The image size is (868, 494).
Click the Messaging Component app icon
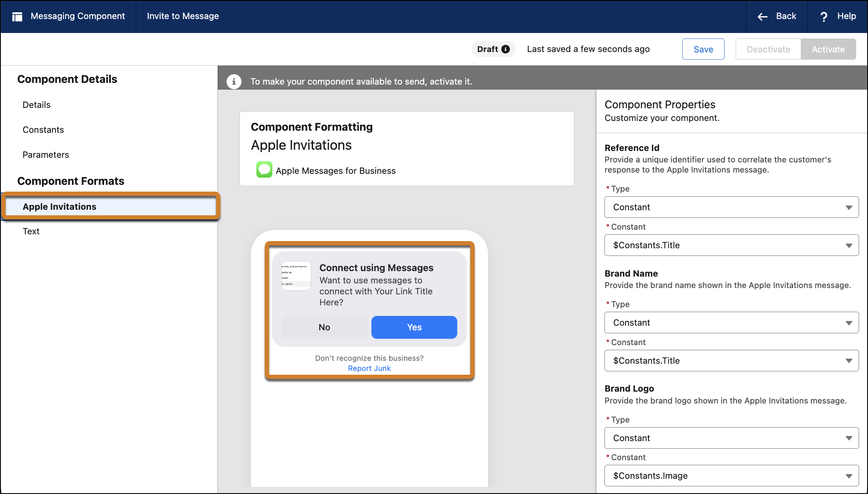[x=17, y=16]
